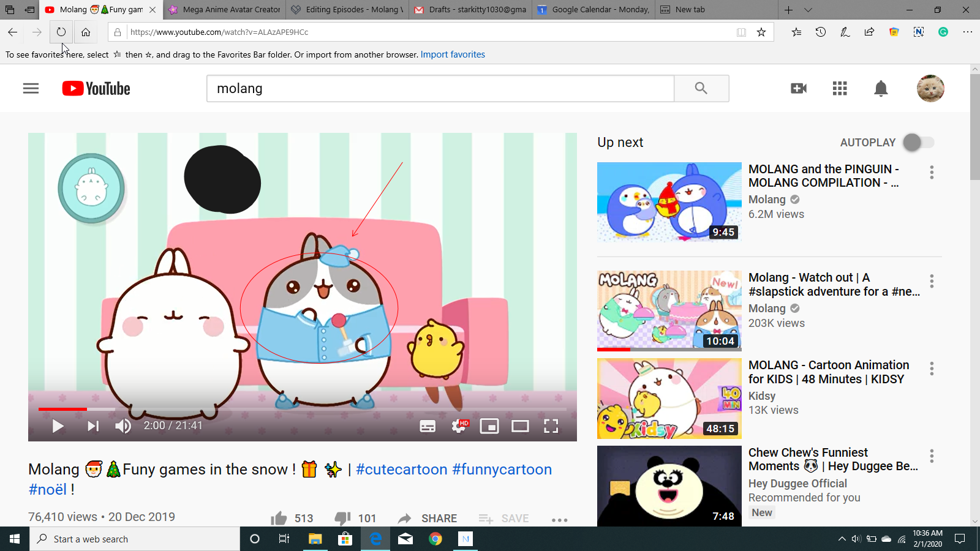The image size is (980, 551).
Task: Open a new browser tab
Action: point(788,10)
